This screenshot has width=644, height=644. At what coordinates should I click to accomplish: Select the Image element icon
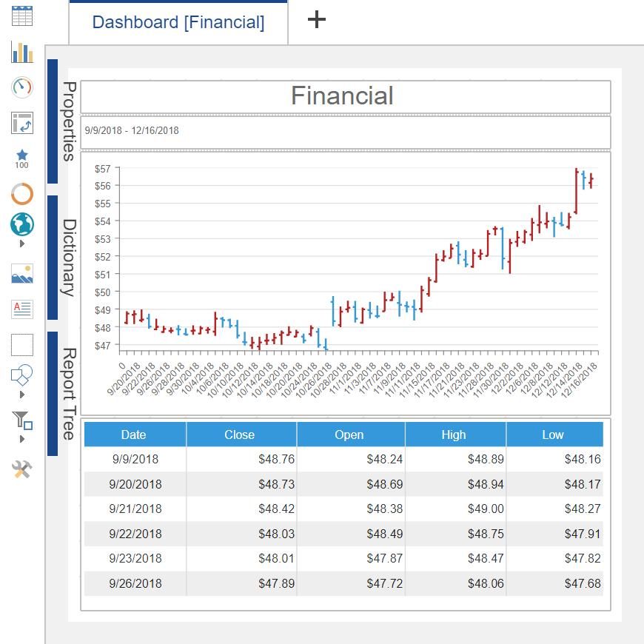pyautogui.click(x=22, y=274)
